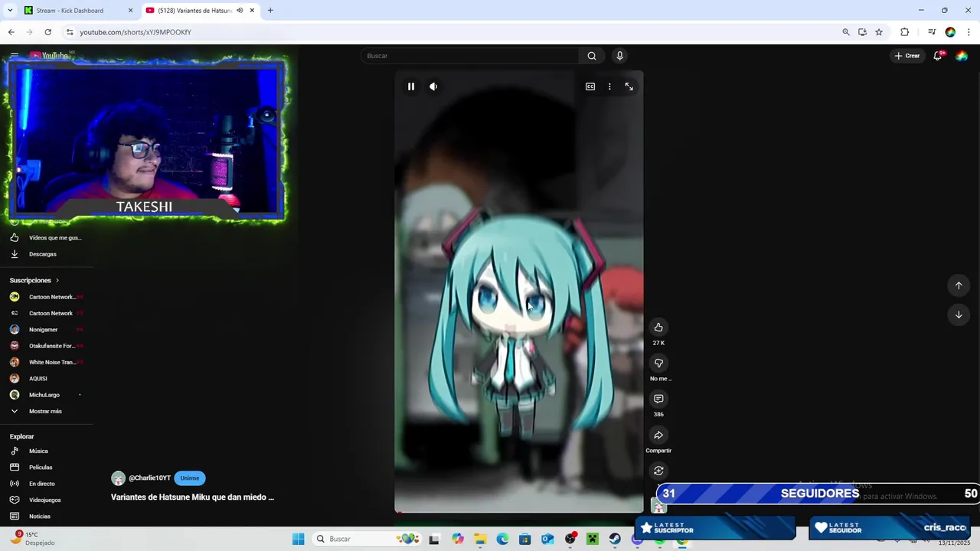Open the Chrome profile avatar
980x551 pixels.
950,32
